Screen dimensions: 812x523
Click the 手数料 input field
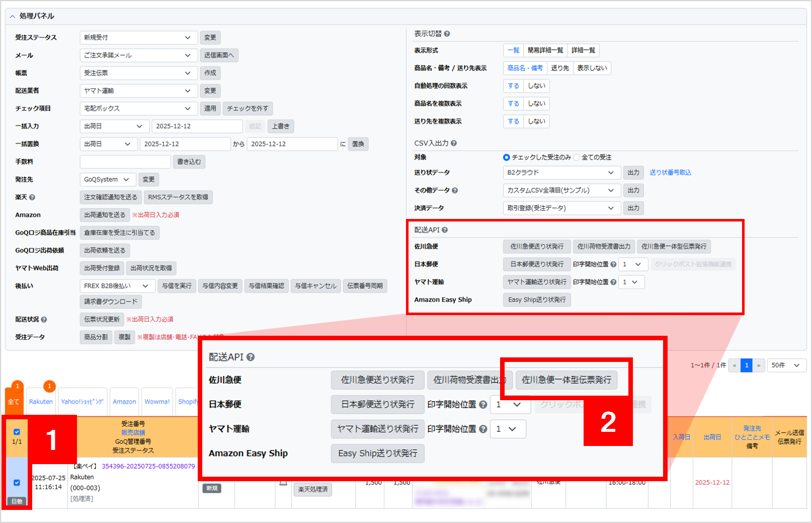click(125, 162)
